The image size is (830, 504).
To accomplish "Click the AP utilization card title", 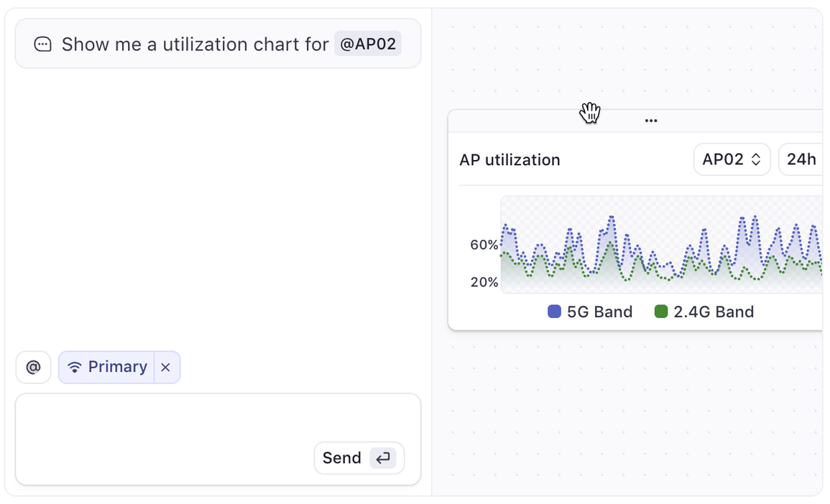I will [x=509, y=159].
